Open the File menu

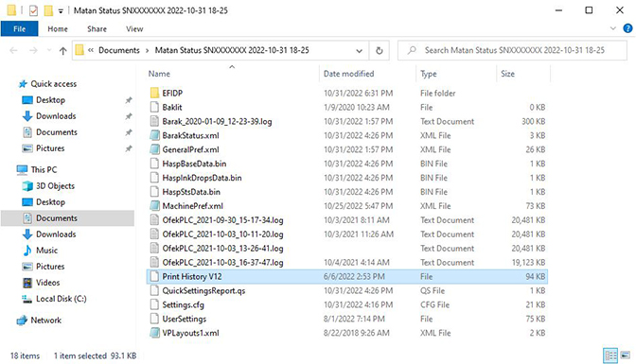(x=20, y=28)
